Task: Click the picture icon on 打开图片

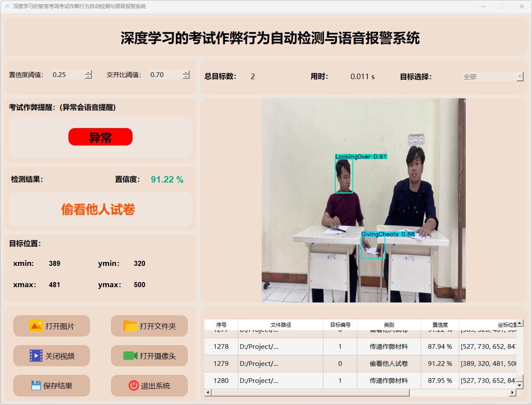Action: tap(36, 326)
